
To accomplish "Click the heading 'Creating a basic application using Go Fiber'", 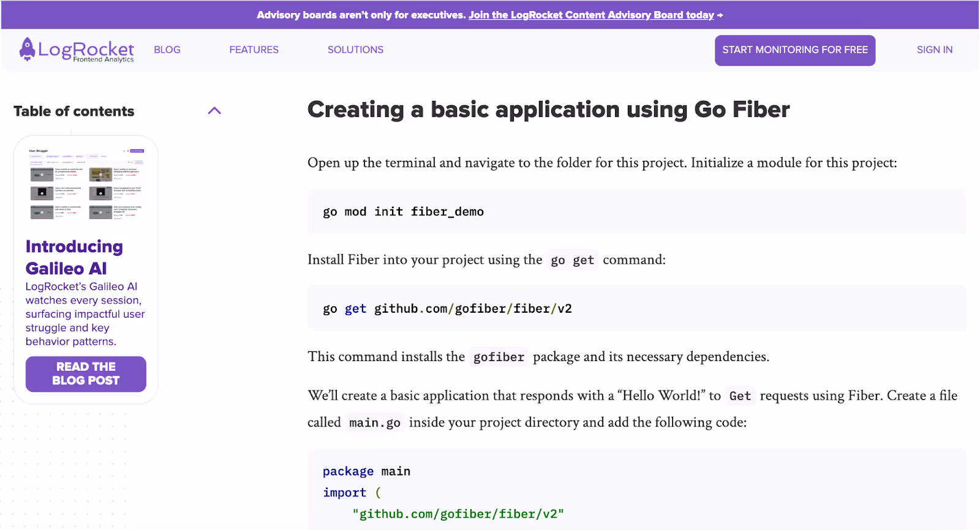I will pos(548,110).
